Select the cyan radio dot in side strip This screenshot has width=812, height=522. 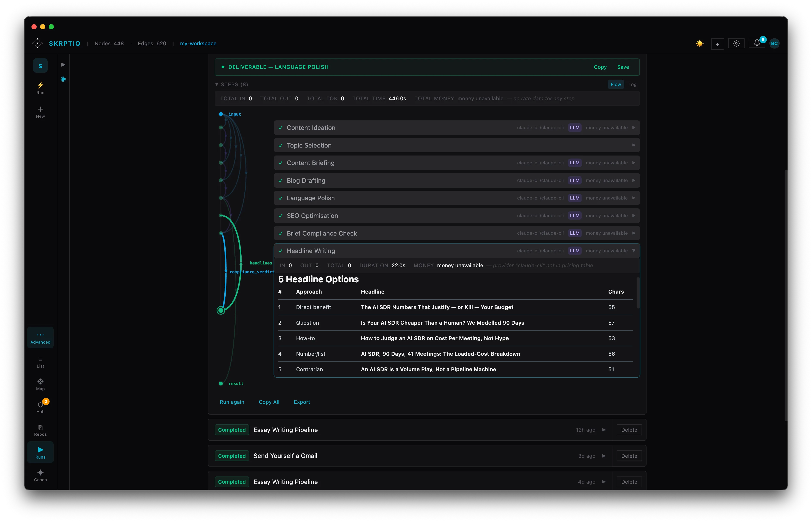tap(63, 79)
